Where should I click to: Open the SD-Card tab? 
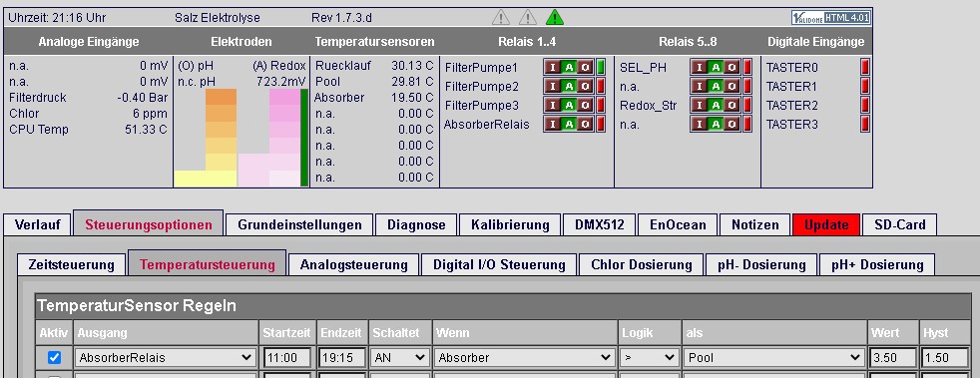click(x=899, y=225)
